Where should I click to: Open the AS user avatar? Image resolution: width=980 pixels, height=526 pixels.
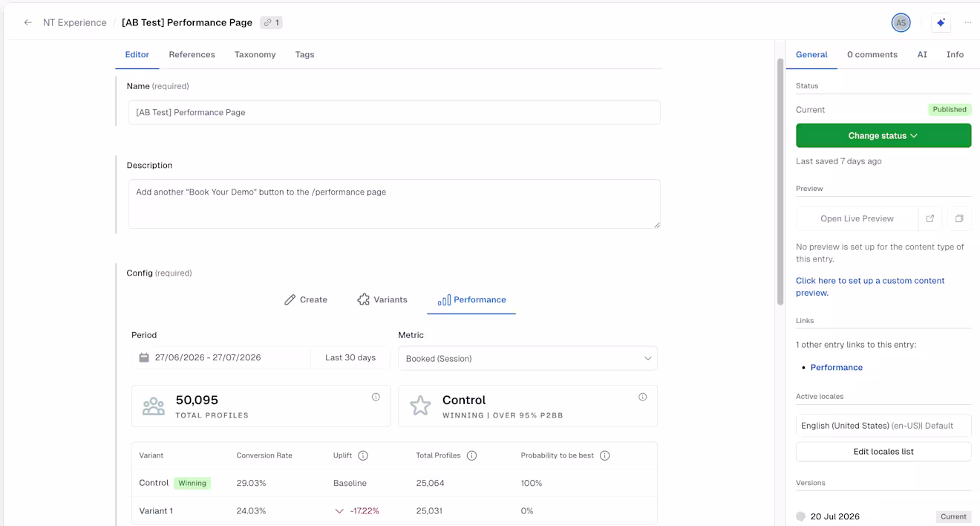(x=901, y=22)
